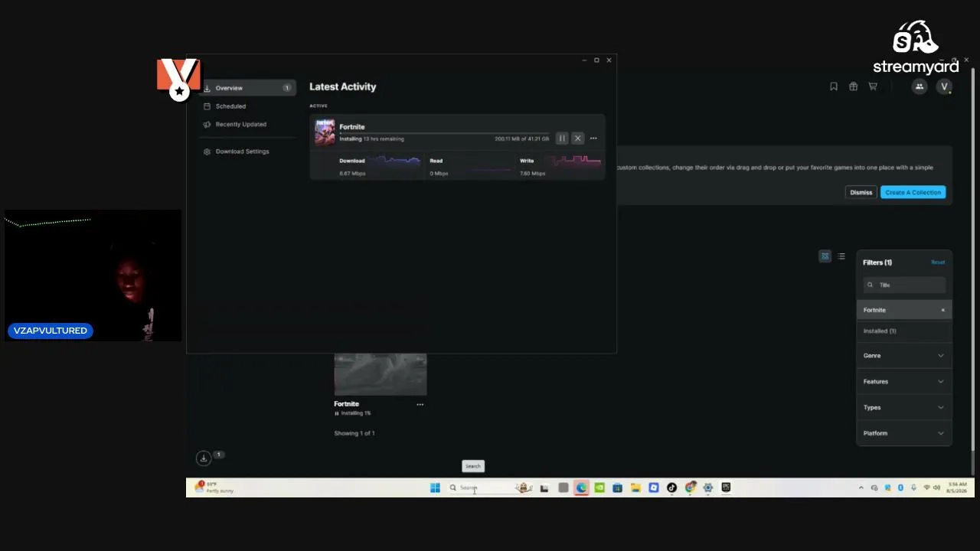Open the Overview downloads tab
Screen dimensions: 980x551
point(247,88)
